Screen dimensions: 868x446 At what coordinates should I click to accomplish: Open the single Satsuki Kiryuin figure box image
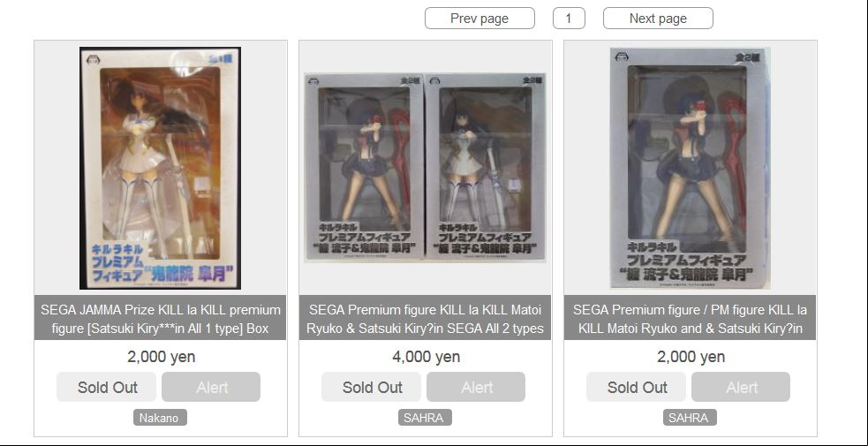[x=160, y=168]
